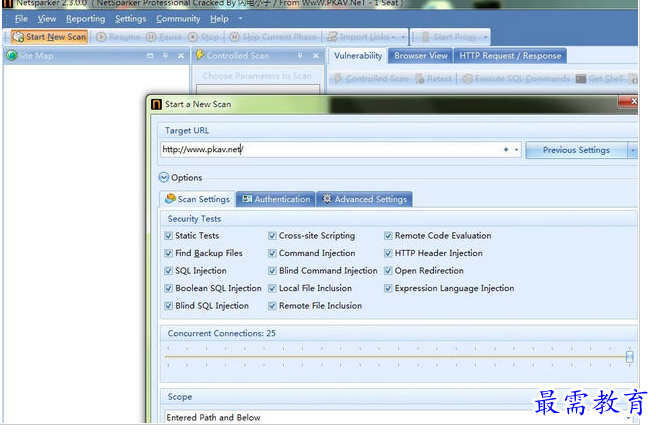Image resolution: width=656 pixels, height=434 pixels.
Task: Uncheck Remote Code Evaluation checkbox
Action: pyautogui.click(x=388, y=236)
